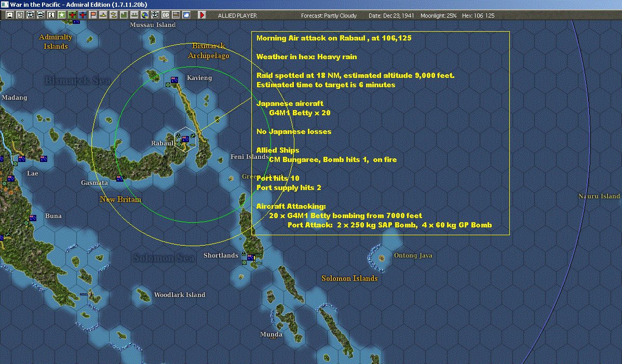Screen dimensions: 622x364
Task: Select the ship marker west of Woodlark Island
Action: tap(84, 294)
